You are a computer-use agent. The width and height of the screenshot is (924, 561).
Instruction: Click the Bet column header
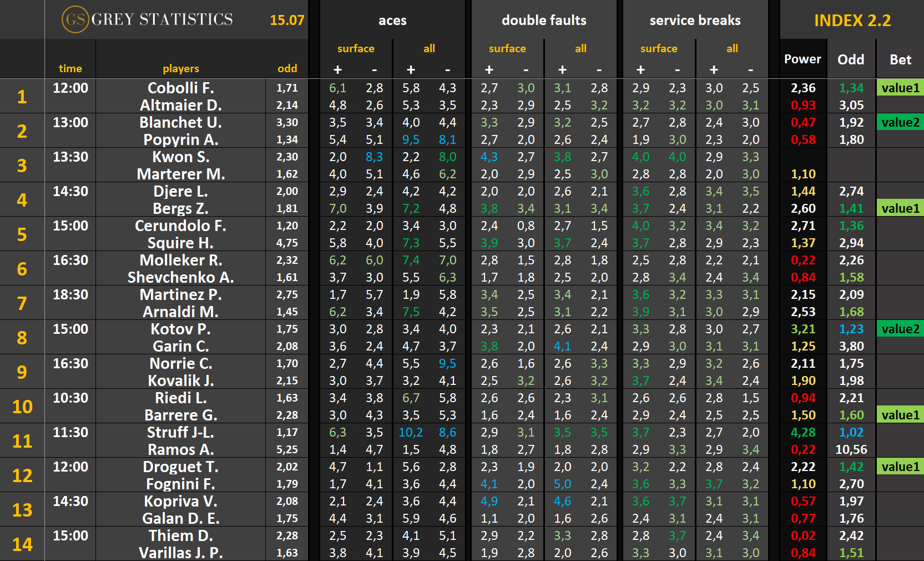pos(900,59)
